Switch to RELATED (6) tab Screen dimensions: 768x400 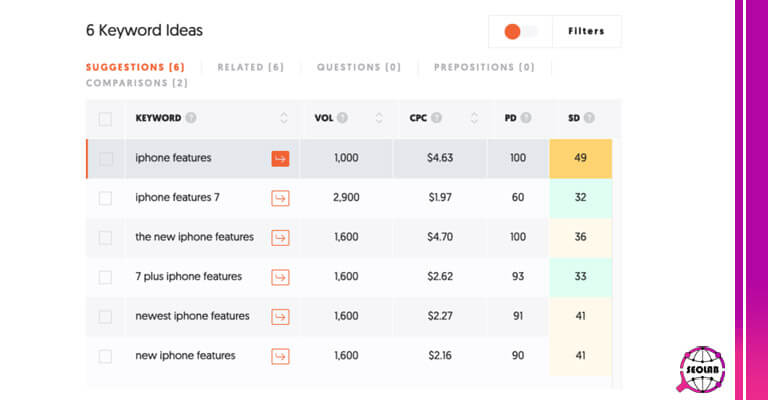251,67
